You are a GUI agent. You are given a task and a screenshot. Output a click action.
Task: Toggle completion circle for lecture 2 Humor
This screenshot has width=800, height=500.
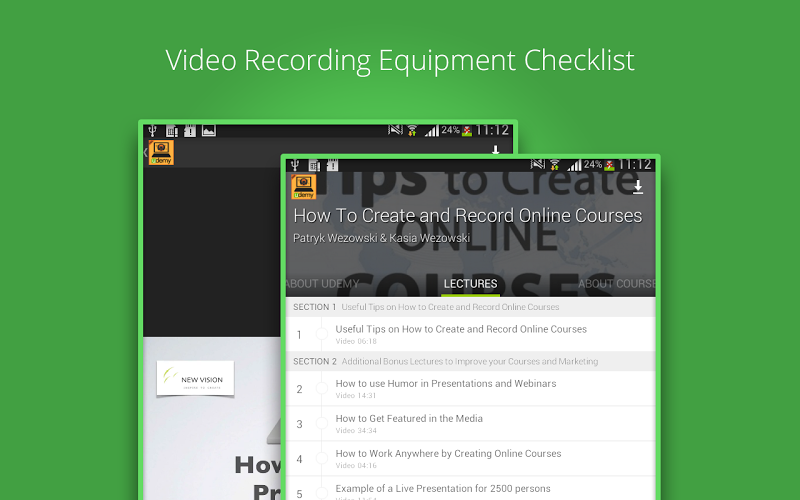pos(322,388)
